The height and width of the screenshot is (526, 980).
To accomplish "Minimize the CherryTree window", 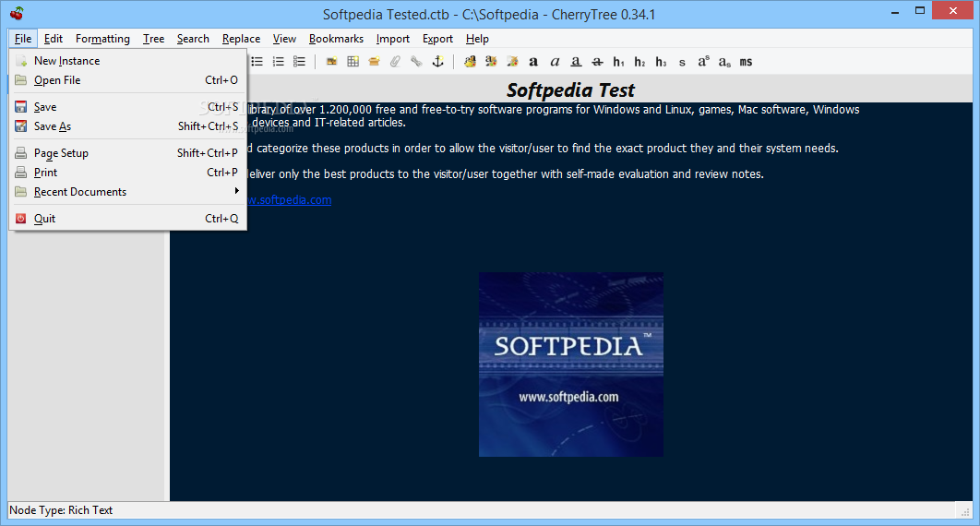I will pyautogui.click(x=895, y=11).
